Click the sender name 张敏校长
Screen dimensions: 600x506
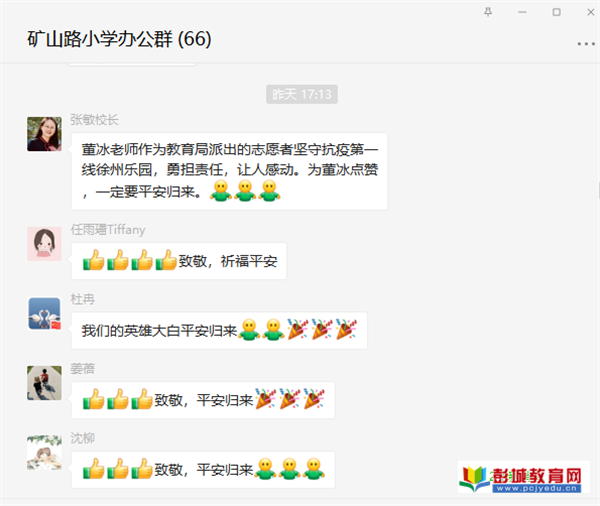click(95, 120)
